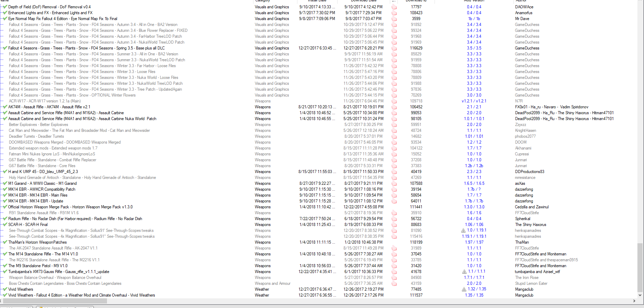The height and width of the screenshot is (308, 644).
Task: Click the green check beside AK74M Assault Rifle
Action: tap(5, 107)
